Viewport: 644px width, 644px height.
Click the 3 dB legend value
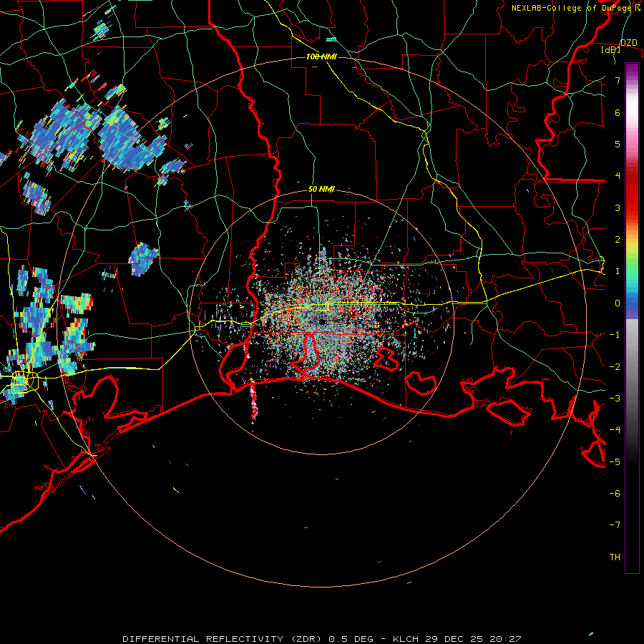(618, 208)
